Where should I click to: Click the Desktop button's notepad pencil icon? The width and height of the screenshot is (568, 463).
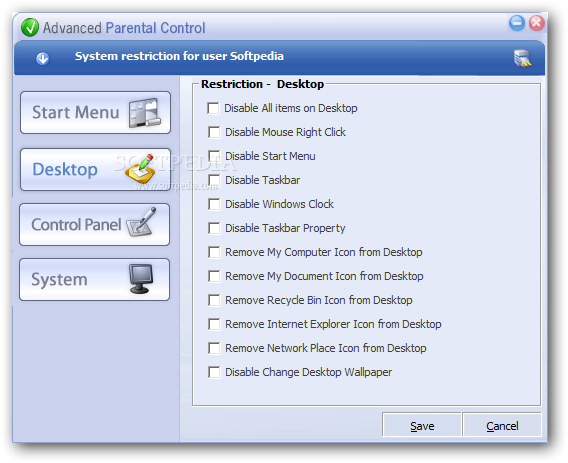[141, 168]
